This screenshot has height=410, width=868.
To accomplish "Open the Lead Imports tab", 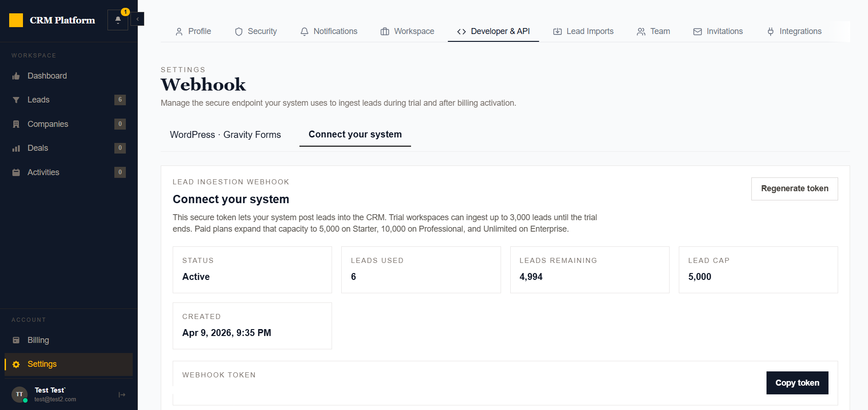I will pos(583,31).
